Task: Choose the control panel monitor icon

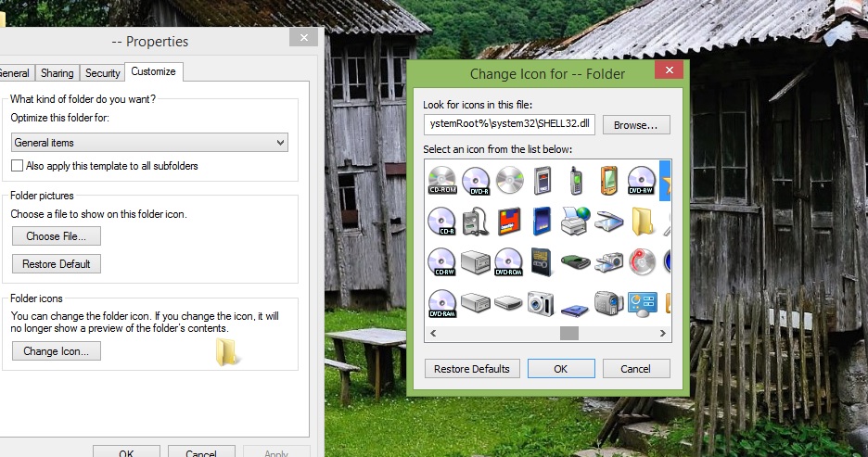Action: [643, 304]
